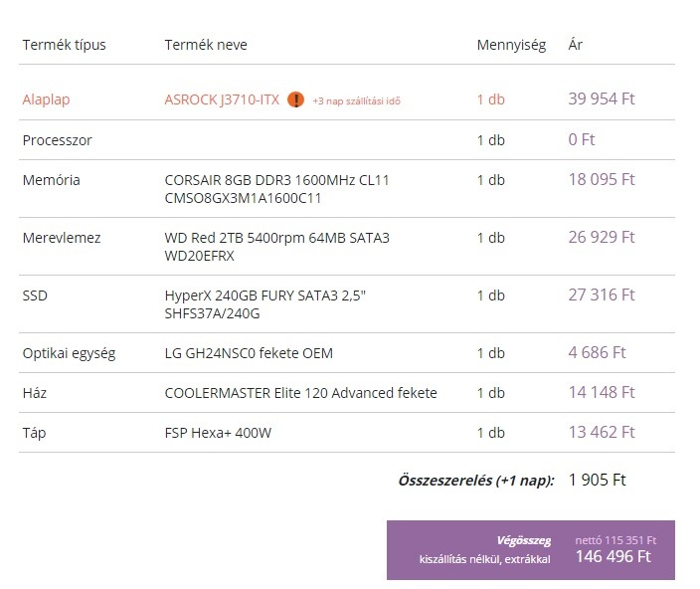Click the FSP Hexa+ 400W power supply
Image resolution: width=700 pixels, height=589 pixels.
pyautogui.click(x=218, y=433)
